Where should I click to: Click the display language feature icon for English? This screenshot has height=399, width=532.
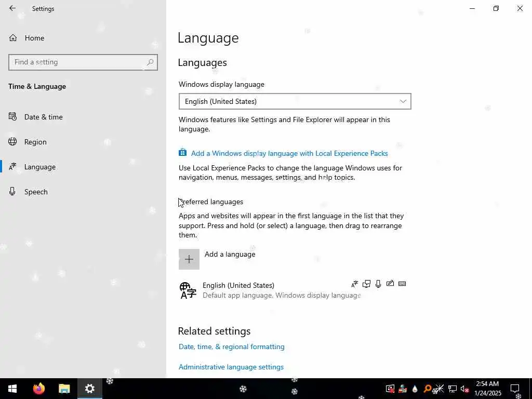pyautogui.click(x=354, y=284)
